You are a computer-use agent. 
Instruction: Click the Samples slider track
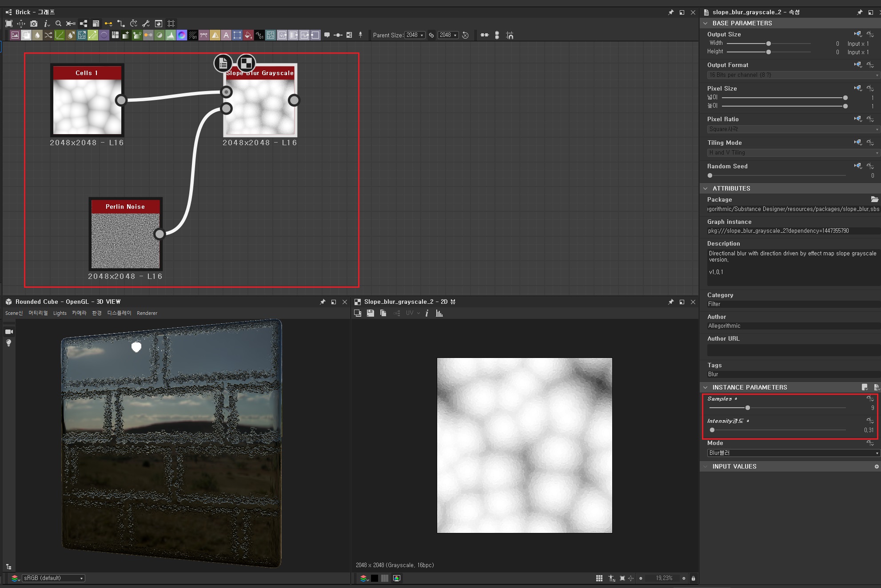795,408
